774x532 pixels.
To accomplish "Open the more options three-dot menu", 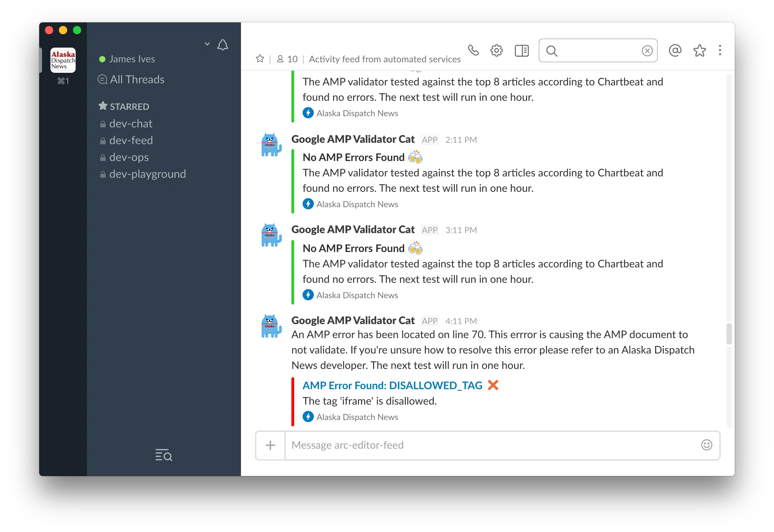I will click(720, 50).
